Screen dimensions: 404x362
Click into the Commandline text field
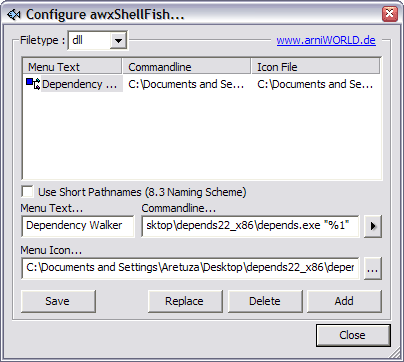click(250, 226)
